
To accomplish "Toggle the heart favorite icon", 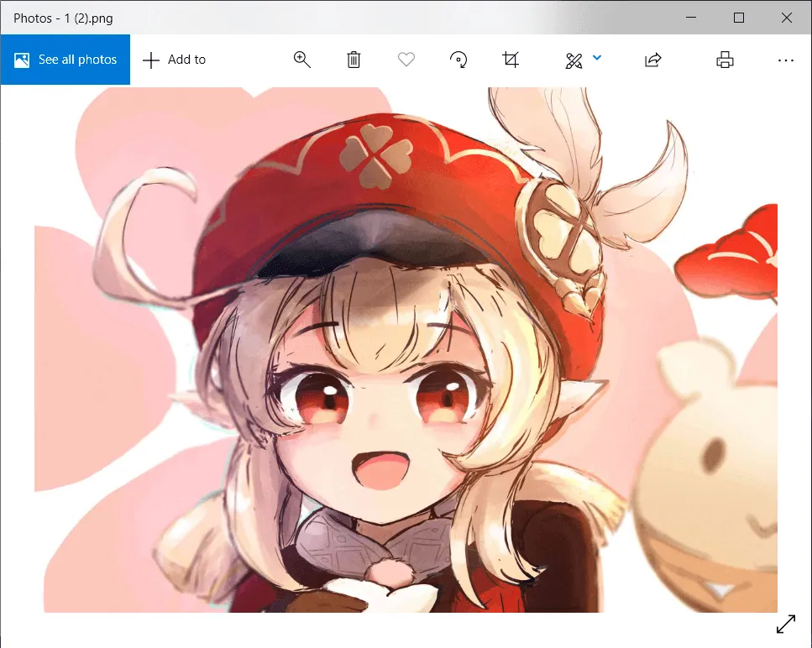I will click(406, 60).
